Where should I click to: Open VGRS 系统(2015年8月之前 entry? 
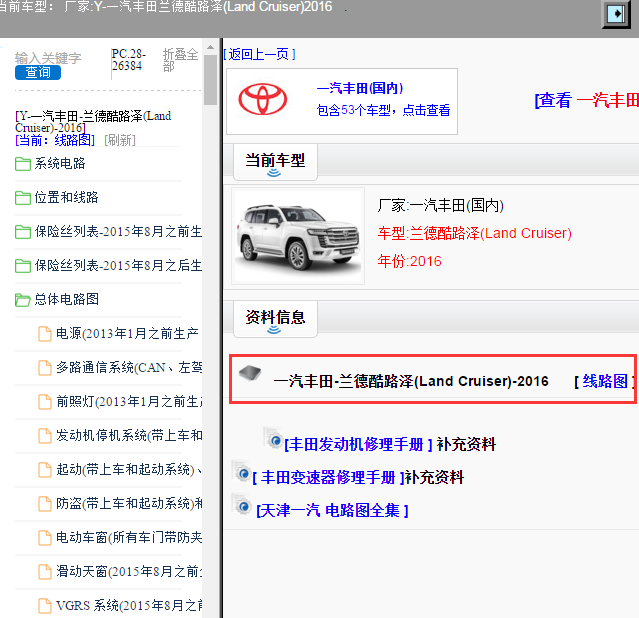click(x=129, y=606)
